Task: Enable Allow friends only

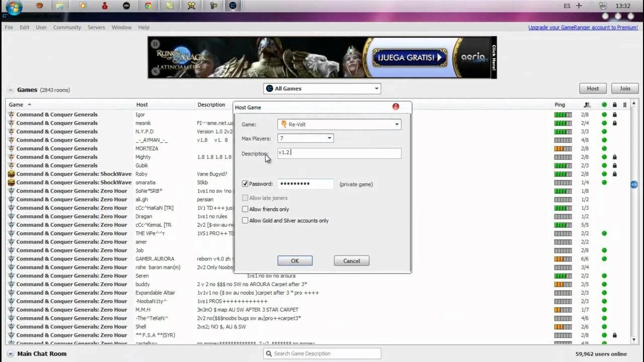Action: [x=245, y=209]
